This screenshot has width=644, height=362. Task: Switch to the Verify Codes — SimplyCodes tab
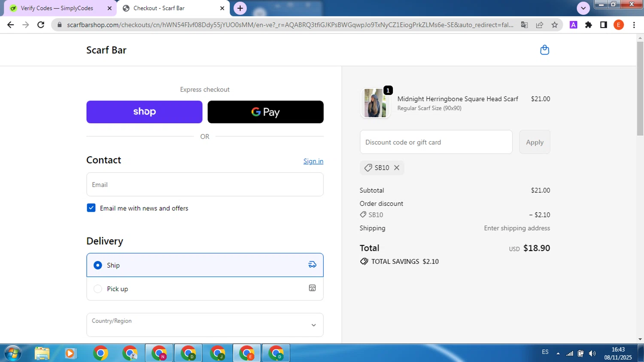59,8
